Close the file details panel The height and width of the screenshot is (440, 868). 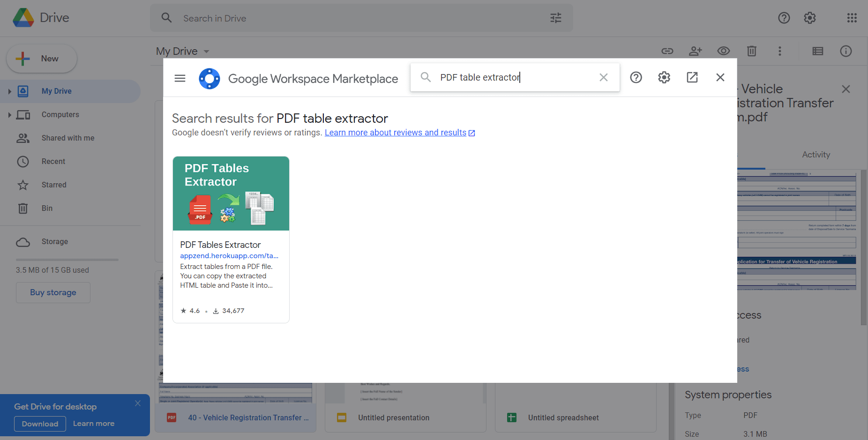click(846, 89)
